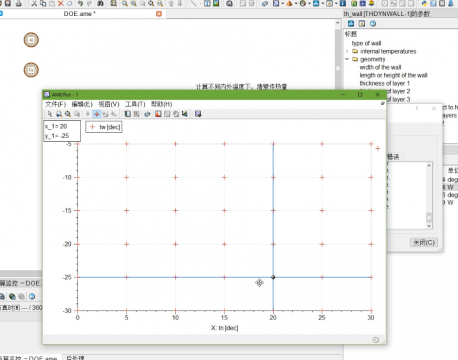Viewport: 458px width, 360px height.
Task: Click the round Fx mode icon on sketch
Action: 31,70
